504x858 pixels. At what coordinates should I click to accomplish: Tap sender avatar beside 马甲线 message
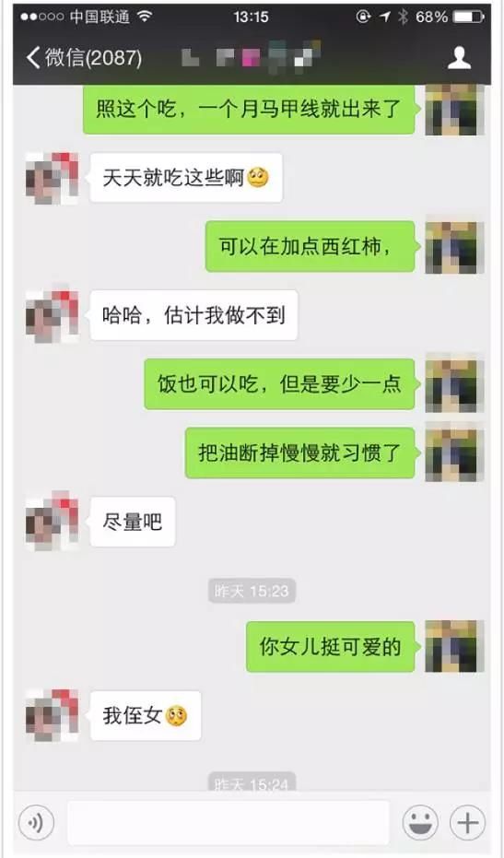click(455, 110)
